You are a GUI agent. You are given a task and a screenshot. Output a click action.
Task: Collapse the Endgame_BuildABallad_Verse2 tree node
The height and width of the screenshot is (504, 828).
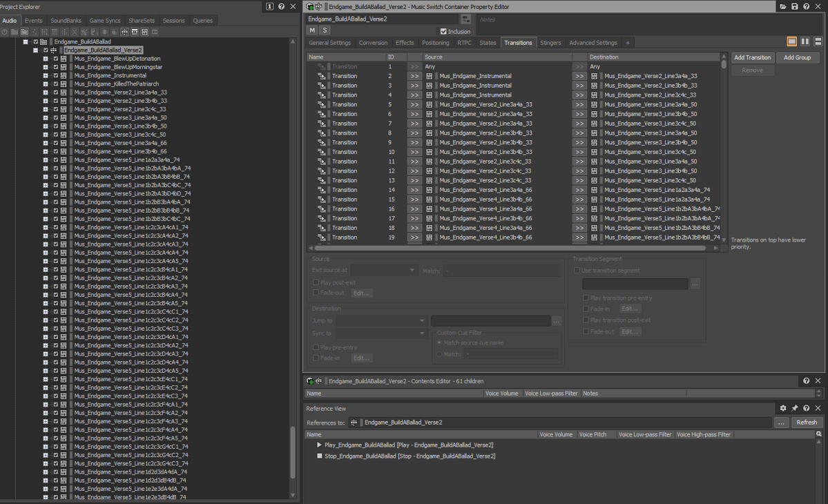coord(36,50)
